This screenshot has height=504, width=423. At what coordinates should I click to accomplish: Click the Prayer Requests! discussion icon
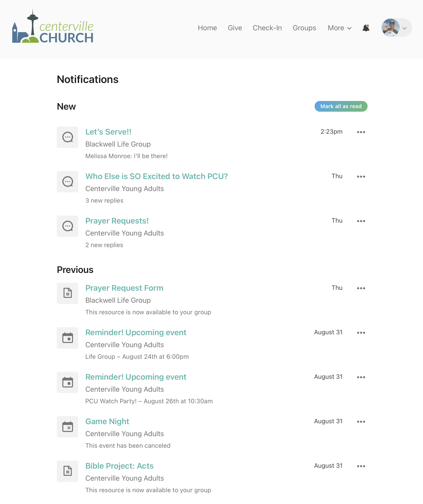(x=67, y=226)
